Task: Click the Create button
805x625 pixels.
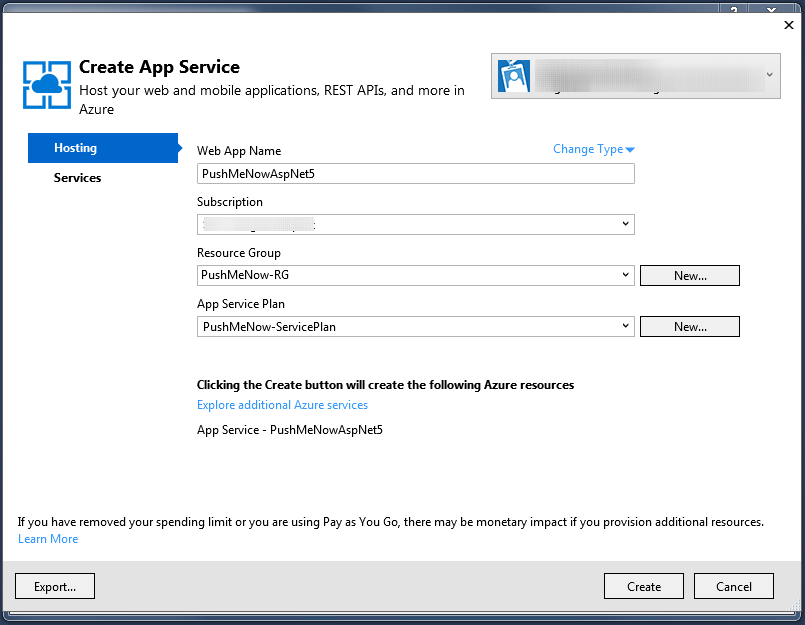Action: click(644, 586)
